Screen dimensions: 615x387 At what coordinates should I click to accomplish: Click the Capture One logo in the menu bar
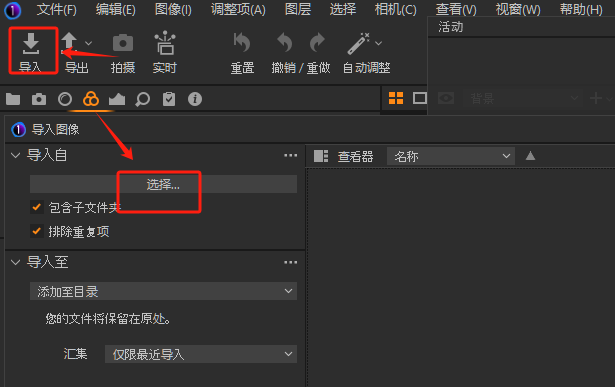point(13,10)
